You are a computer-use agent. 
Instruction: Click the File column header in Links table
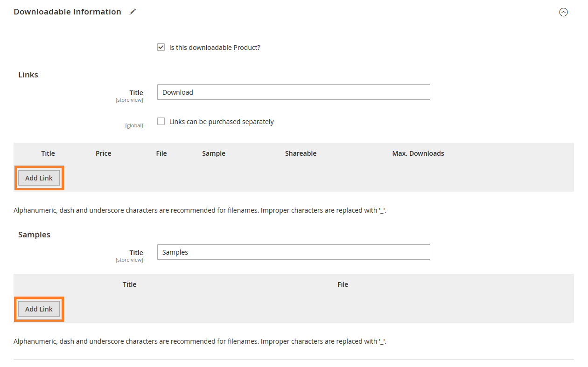(161, 153)
